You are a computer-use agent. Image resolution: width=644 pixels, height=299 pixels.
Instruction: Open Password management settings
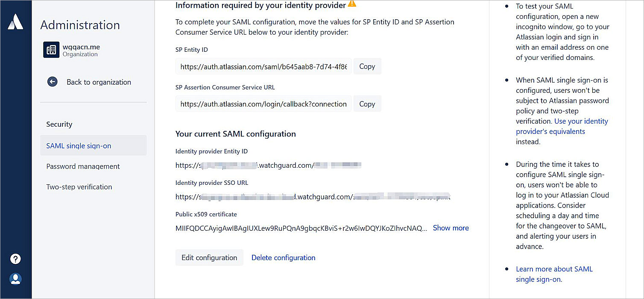click(83, 166)
